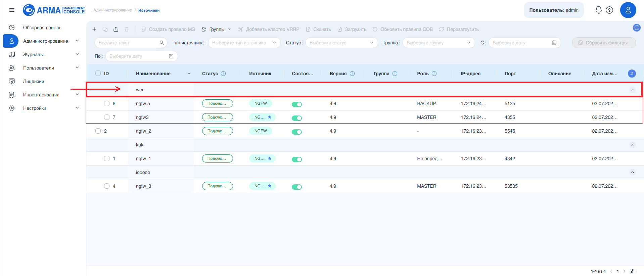Screen dimensions: 644x276
Task: Open the help question mark icon
Action: pyautogui.click(x=609, y=10)
